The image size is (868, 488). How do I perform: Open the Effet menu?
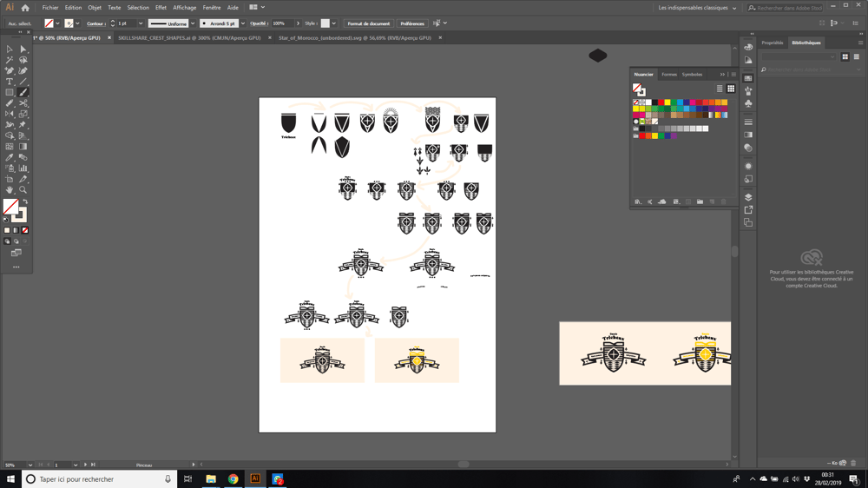pyautogui.click(x=161, y=8)
